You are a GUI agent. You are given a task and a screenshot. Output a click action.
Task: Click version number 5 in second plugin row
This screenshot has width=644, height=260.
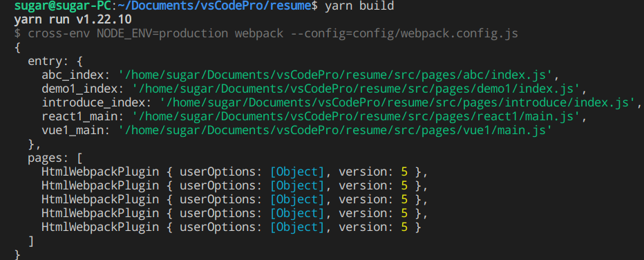(404, 186)
